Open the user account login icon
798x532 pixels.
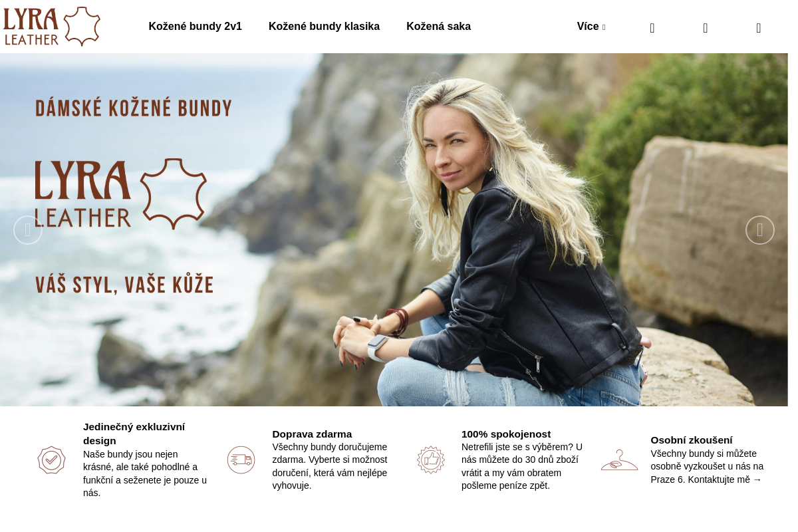point(706,28)
